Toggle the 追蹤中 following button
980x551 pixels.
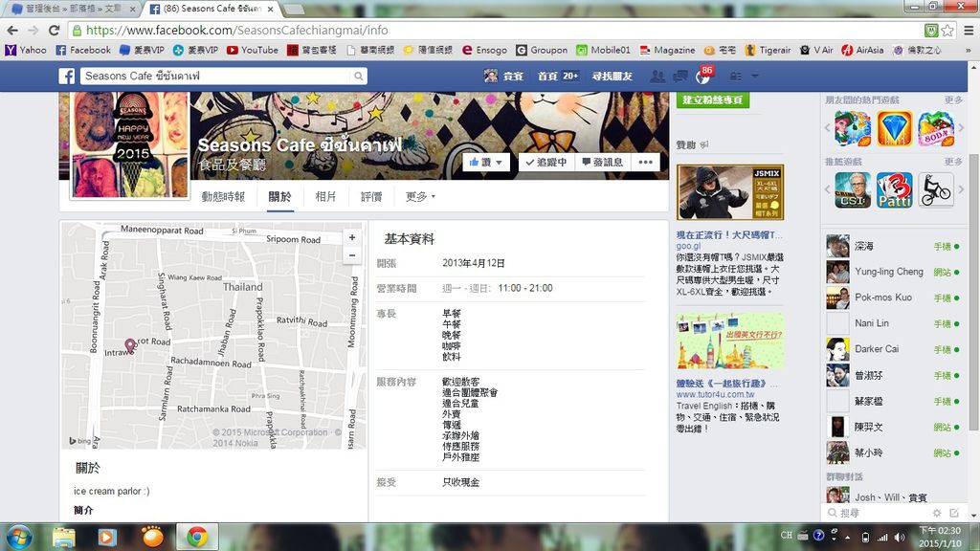click(x=546, y=163)
